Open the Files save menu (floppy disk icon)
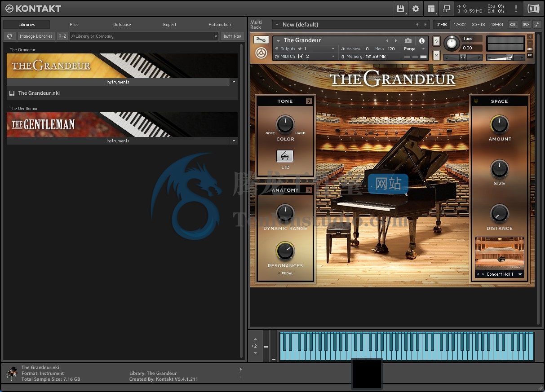The image size is (545, 392). pyautogui.click(x=400, y=9)
